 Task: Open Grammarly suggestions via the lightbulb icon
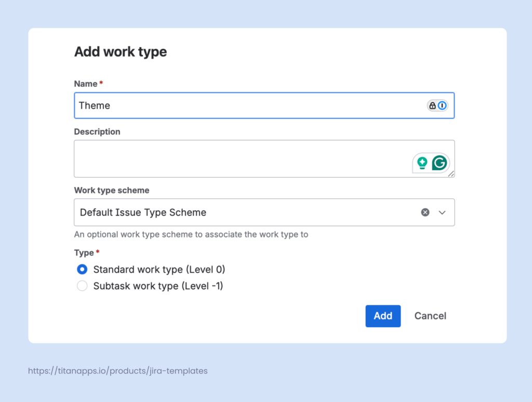click(x=422, y=163)
